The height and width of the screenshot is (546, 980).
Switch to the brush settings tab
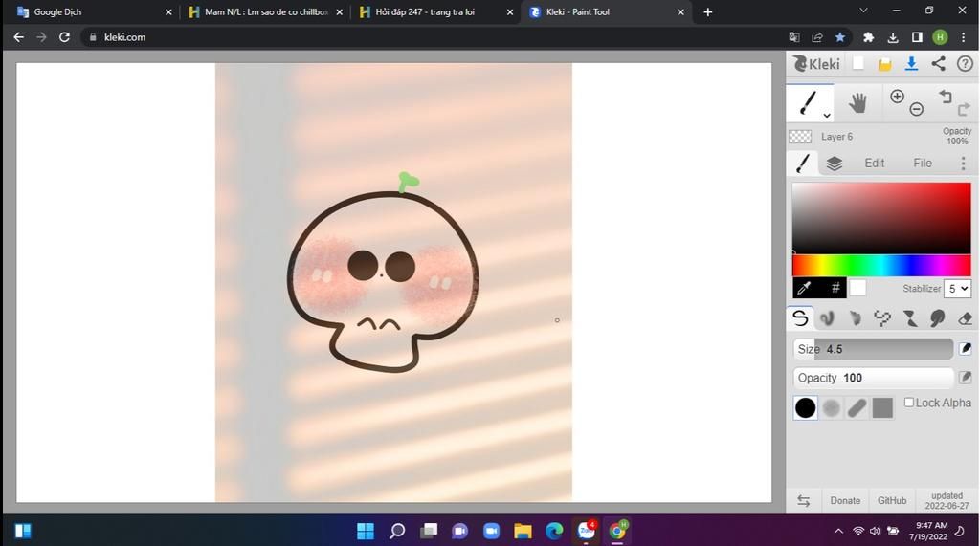(803, 164)
